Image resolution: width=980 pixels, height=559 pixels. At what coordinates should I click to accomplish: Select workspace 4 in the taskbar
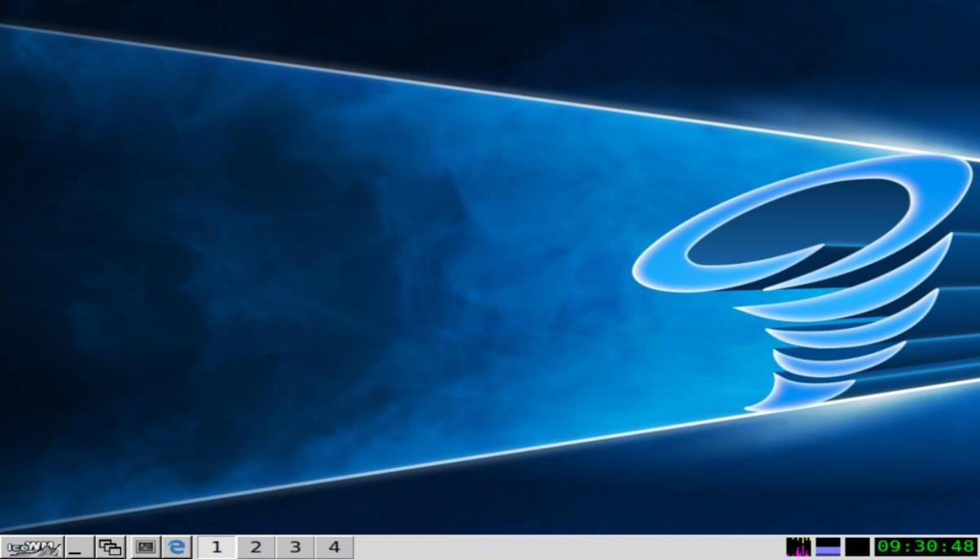coord(334,547)
